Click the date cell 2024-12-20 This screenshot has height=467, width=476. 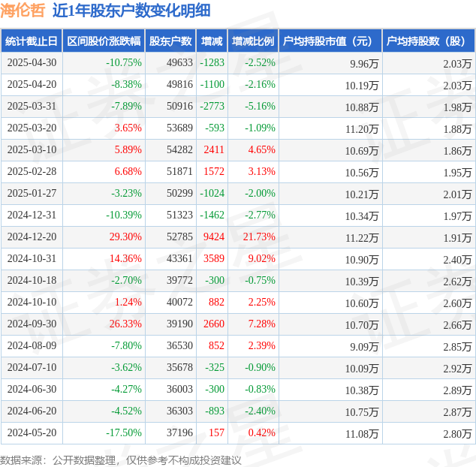tap(32, 237)
